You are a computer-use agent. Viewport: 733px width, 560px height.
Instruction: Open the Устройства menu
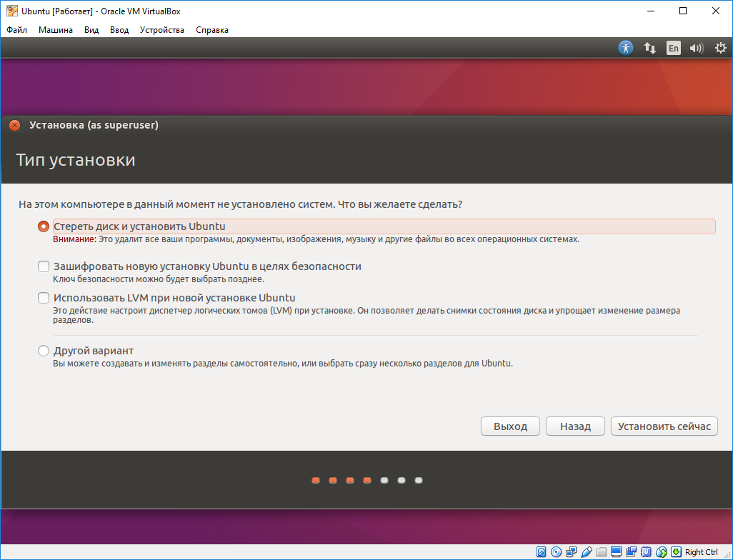pos(161,30)
